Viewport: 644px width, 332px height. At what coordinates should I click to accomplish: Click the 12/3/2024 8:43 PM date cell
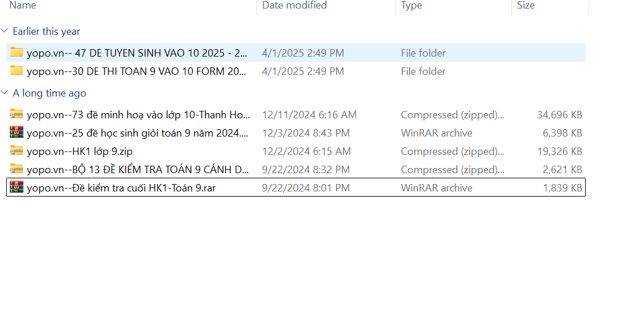[306, 133]
